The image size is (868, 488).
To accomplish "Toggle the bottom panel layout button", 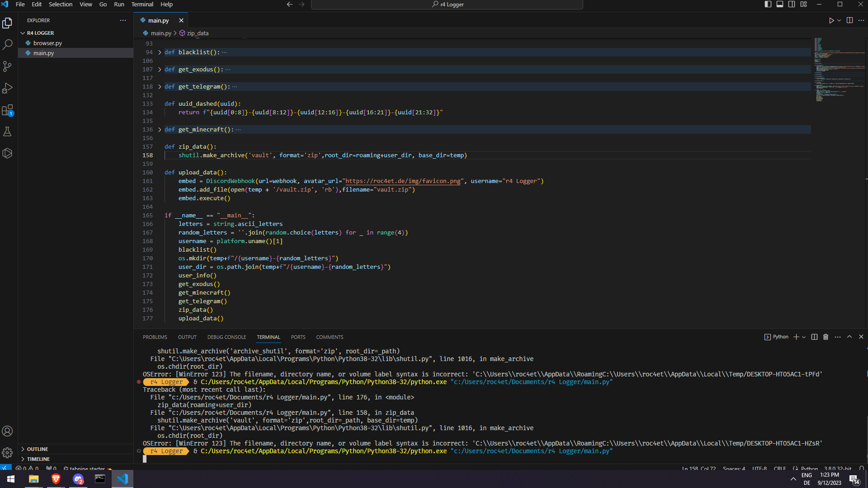I will pyautogui.click(x=780, y=4).
